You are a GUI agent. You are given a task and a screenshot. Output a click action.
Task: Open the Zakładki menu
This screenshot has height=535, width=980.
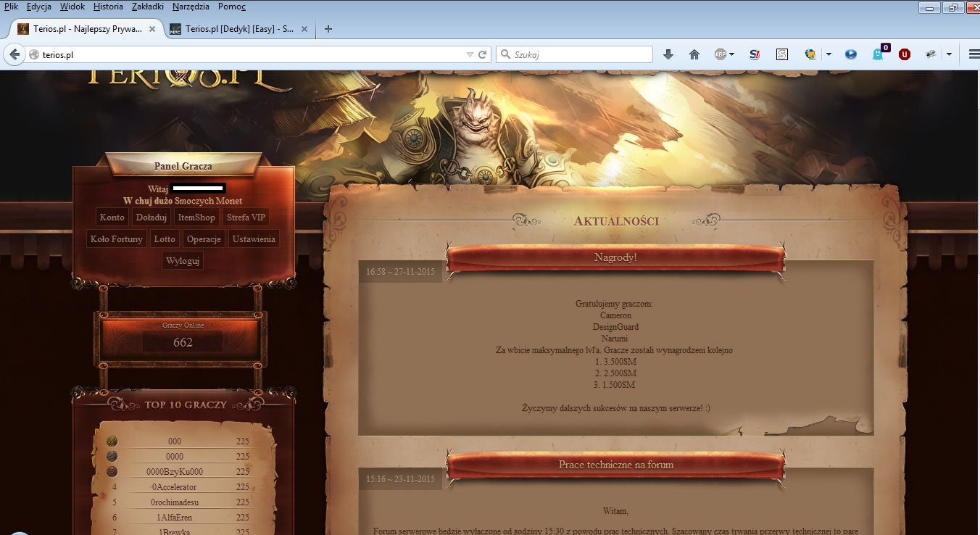(x=149, y=7)
